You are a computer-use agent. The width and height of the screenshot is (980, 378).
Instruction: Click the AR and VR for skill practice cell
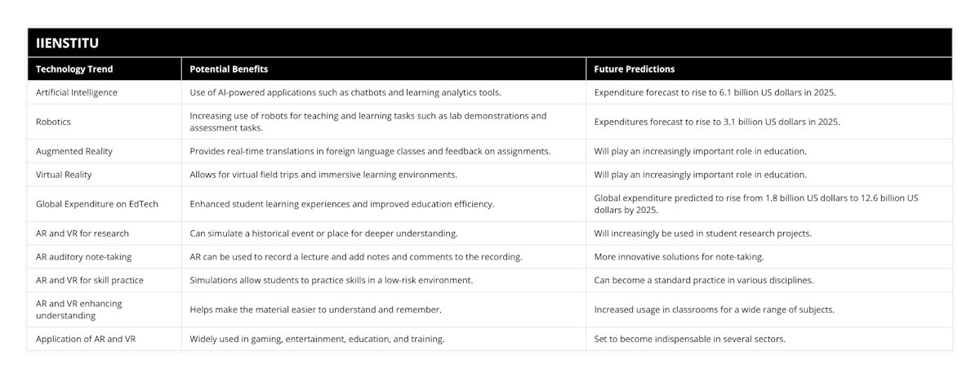[x=90, y=280]
